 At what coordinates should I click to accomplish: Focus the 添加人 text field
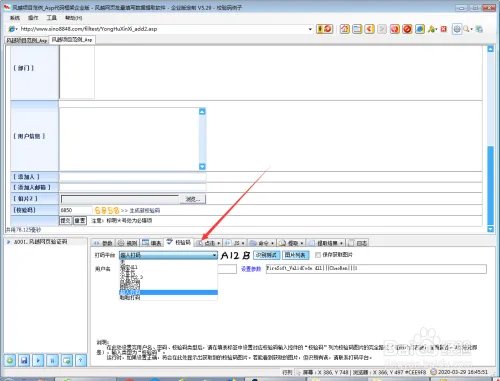pyautogui.click(x=133, y=177)
